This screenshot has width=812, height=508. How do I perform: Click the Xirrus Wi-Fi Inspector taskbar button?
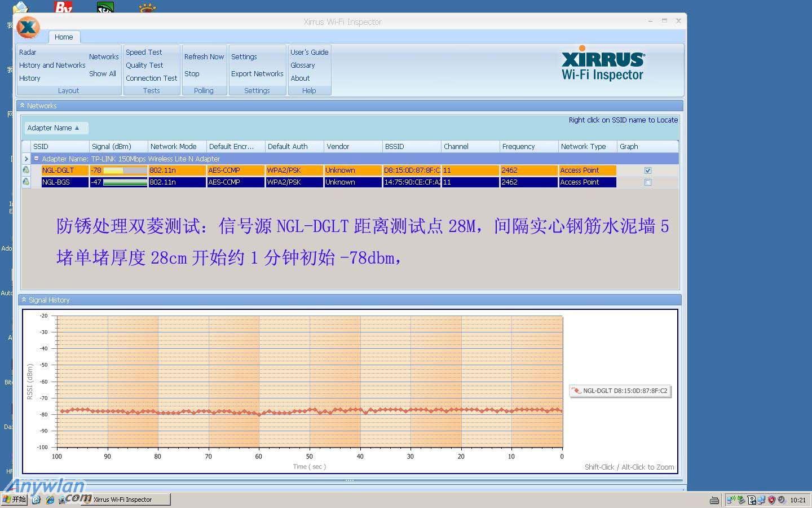[125, 500]
